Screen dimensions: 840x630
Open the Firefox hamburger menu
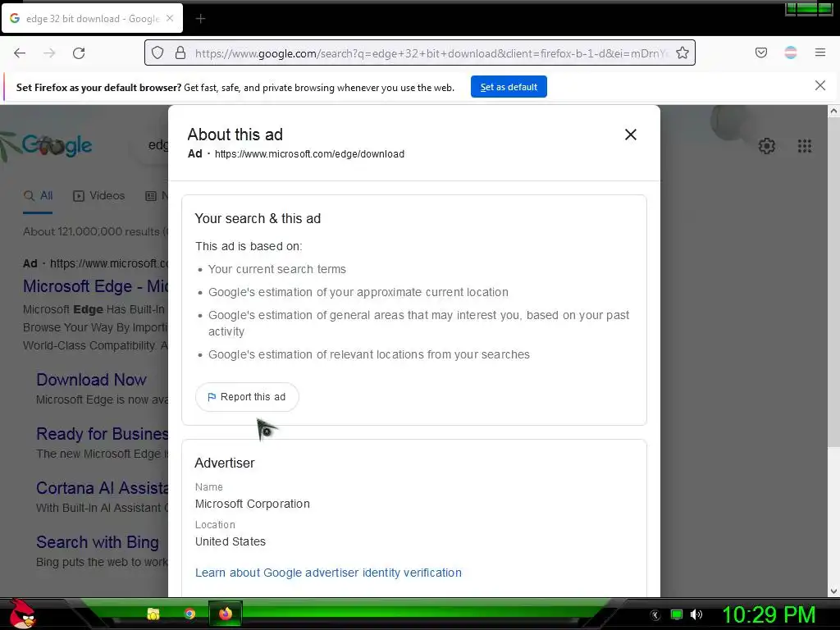819,52
